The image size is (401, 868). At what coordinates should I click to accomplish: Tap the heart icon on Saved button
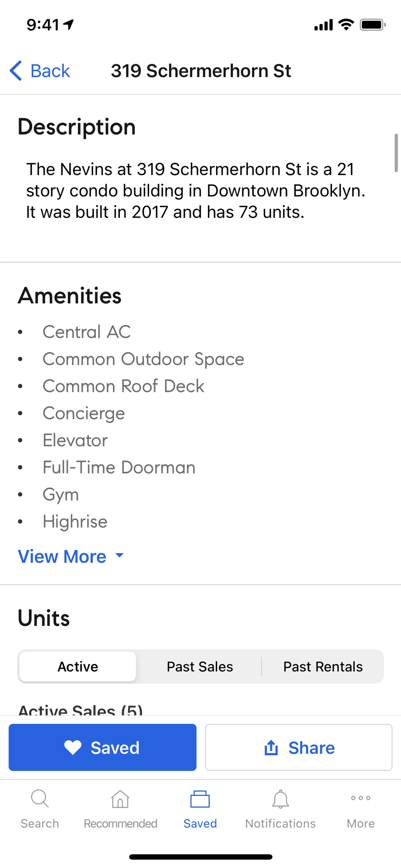[73, 747]
